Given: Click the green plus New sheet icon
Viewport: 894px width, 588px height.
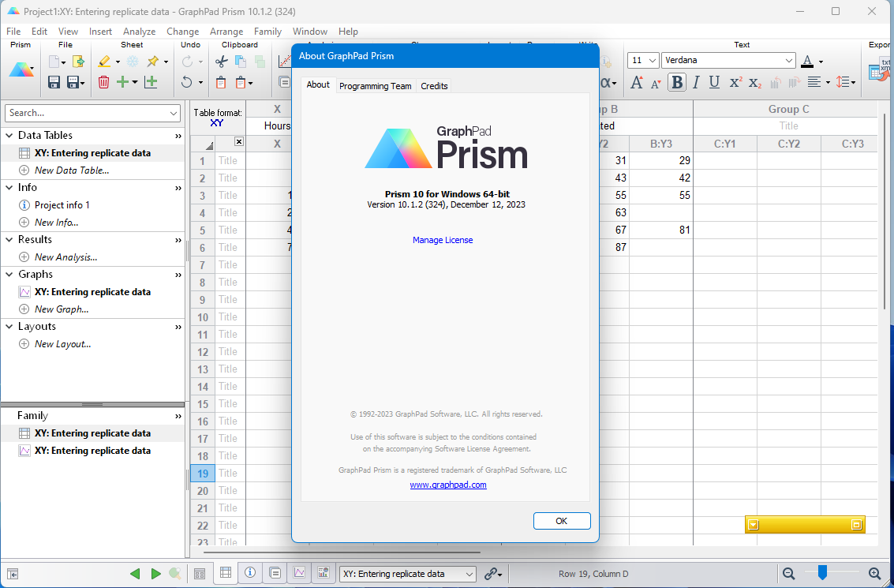Looking at the screenshot, I should tap(122, 82).
